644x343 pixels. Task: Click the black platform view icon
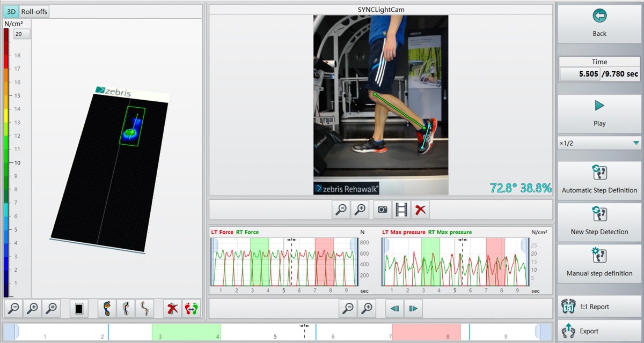point(79,309)
